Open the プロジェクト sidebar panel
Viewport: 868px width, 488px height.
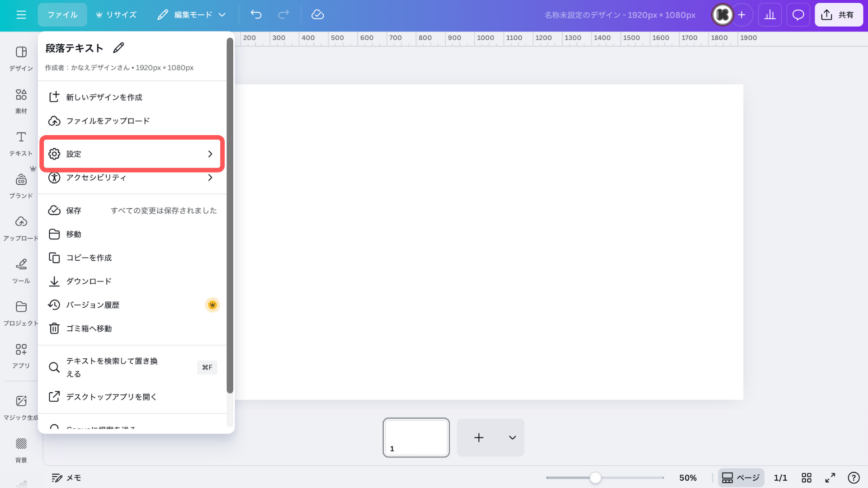21,314
